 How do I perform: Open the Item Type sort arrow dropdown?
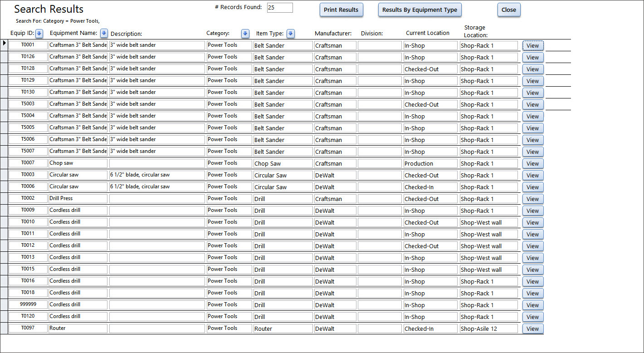pos(291,34)
